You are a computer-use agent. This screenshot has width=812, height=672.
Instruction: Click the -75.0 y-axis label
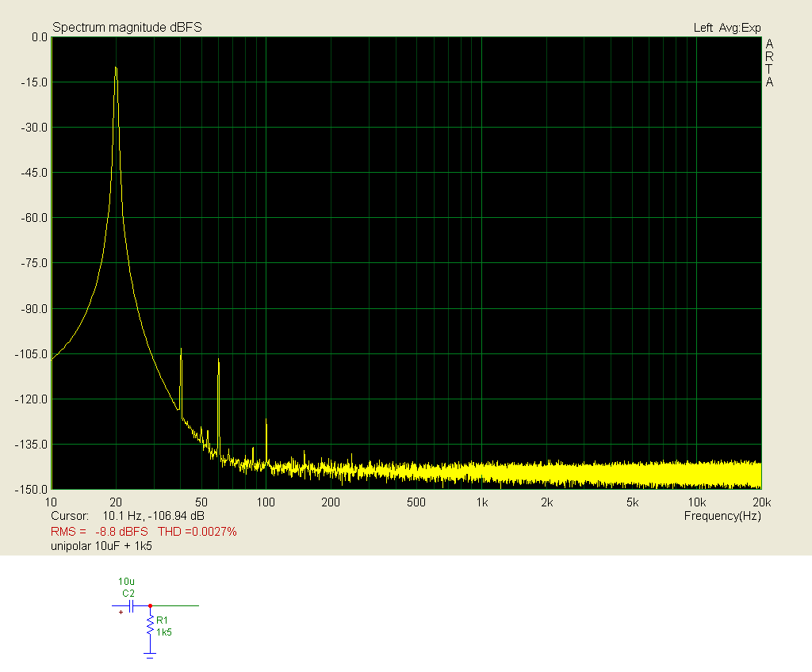(x=34, y=264)
